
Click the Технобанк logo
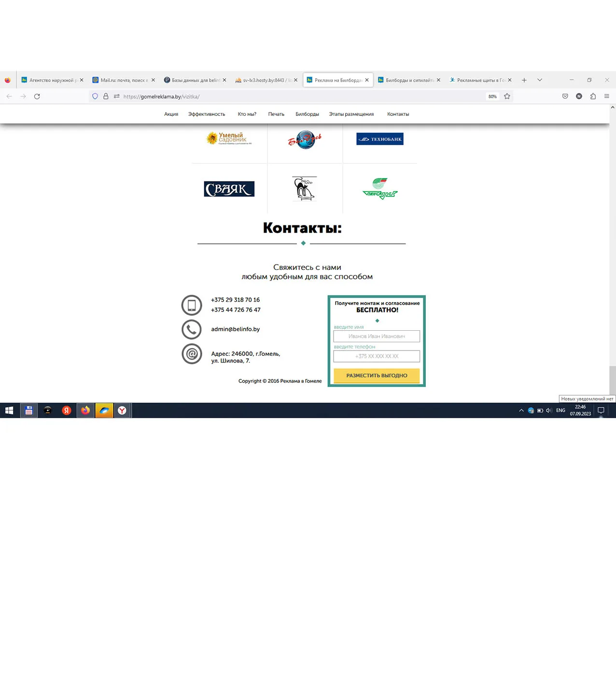(x=380, y=139)
